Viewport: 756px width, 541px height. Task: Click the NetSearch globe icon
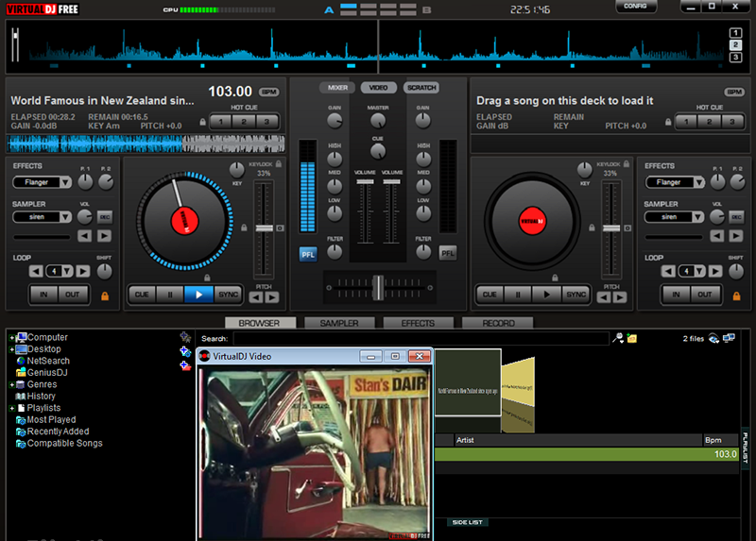click(21, 361)
